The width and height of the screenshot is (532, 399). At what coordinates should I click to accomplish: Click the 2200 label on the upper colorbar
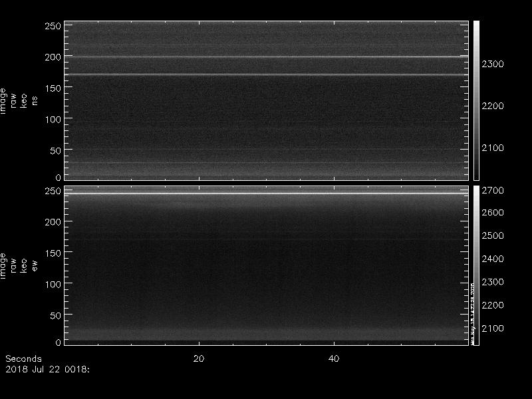493,106
